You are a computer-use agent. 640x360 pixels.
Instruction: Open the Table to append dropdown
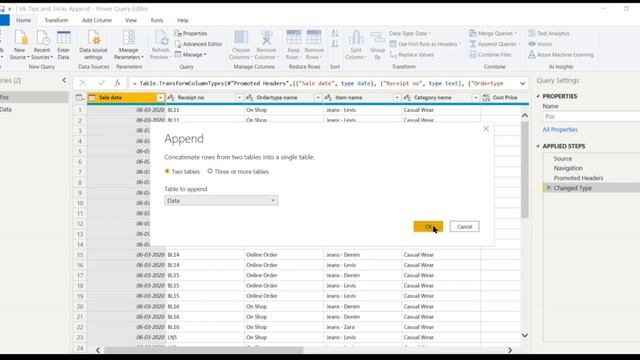[221, 200]
